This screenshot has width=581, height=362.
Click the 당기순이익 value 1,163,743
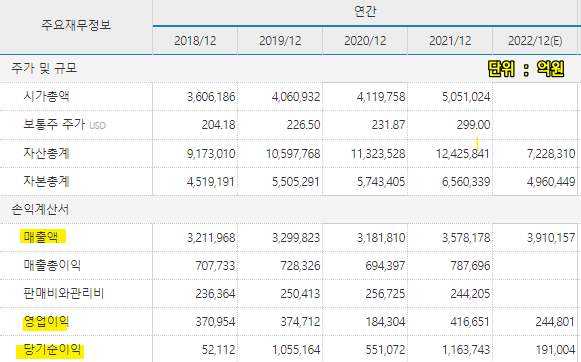point(466,350)
